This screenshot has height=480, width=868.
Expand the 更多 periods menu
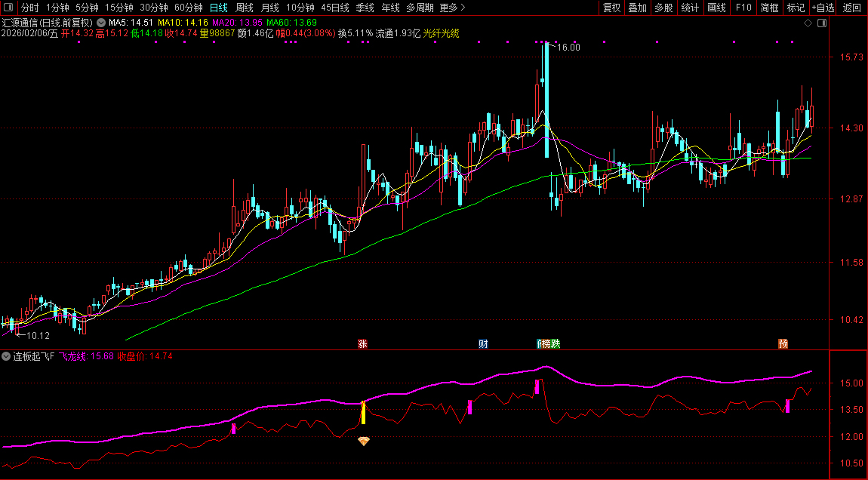[452, 8]
